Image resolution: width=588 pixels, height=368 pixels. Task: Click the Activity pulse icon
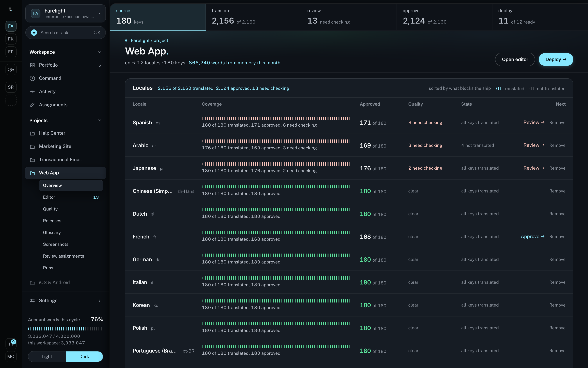point(32,91)
